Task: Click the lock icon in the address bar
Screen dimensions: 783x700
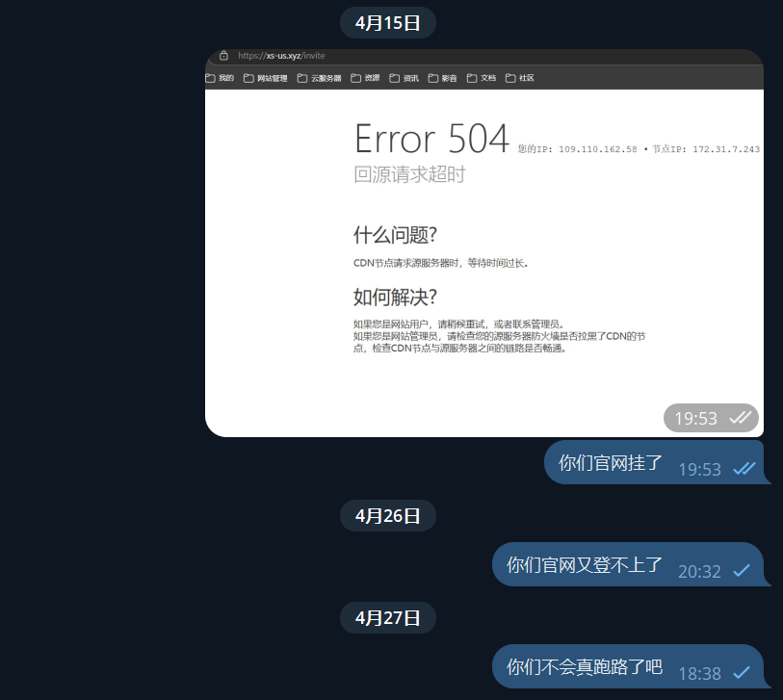Action: pos(222,55)
